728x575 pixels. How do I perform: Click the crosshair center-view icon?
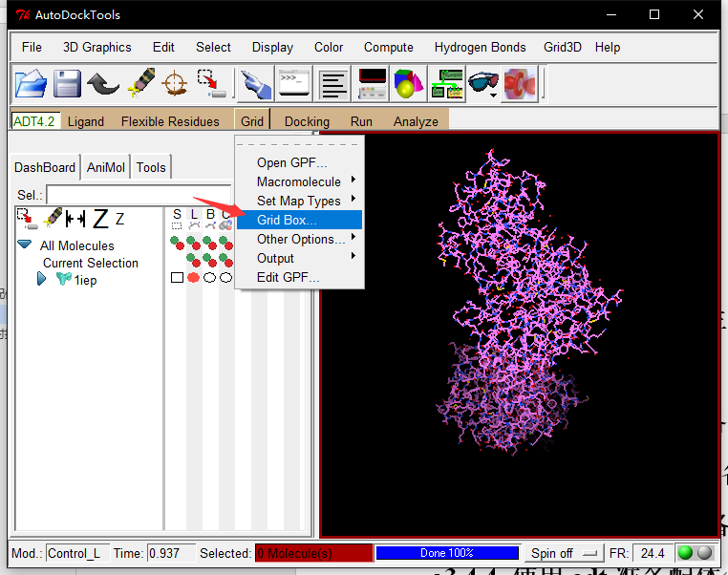coord(175,84)
